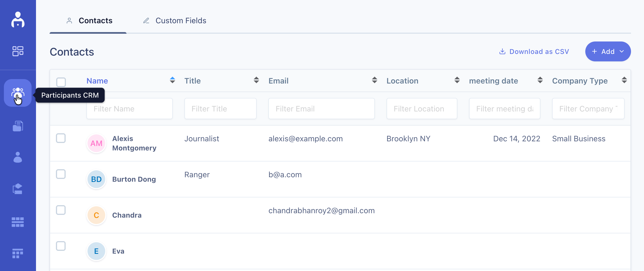Click Download as CSV link
Screen dimensions: 644x271
pos(534,51)
